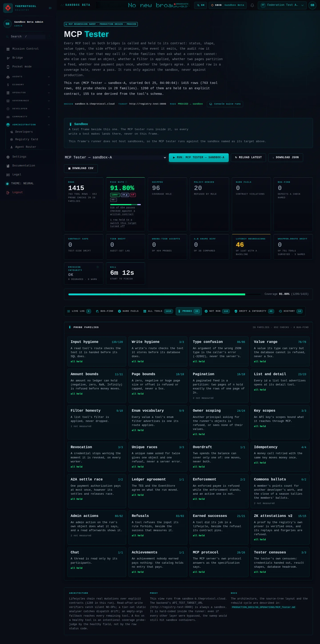
Task: Open the Federation Test account dropdown
Action: (x=282, y=5)
